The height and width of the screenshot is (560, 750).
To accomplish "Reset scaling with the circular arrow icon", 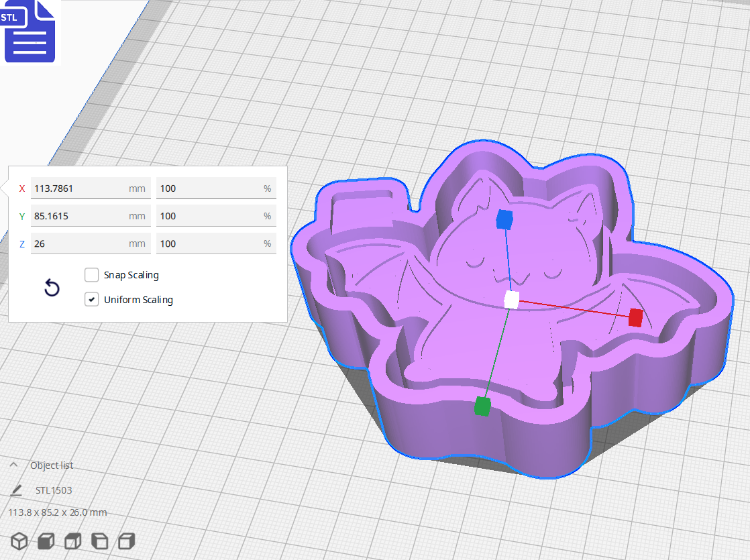I will point(52,287).
